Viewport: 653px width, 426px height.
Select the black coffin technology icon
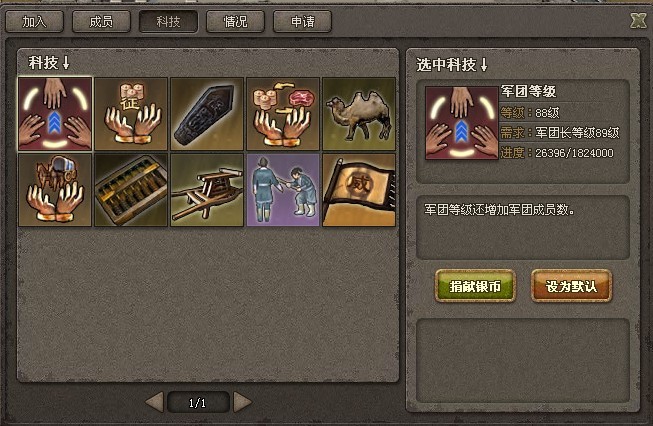(x=207, y=114)
